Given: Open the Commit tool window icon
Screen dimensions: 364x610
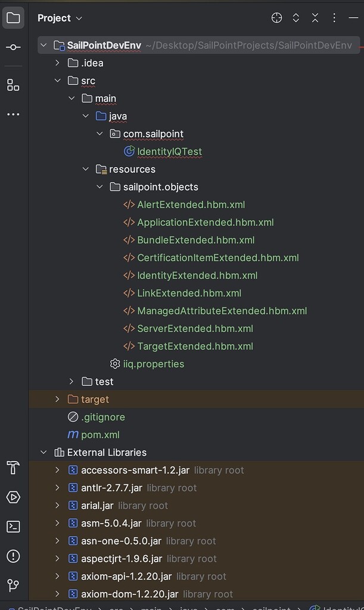Looking at the screenshot, I should [x=13, y=47].
